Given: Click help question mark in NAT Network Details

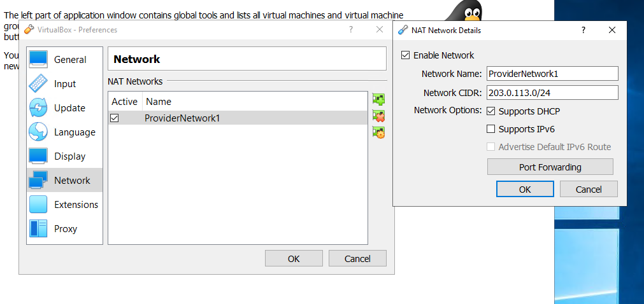Looking at the screenshot, I should tap(583, 30).
